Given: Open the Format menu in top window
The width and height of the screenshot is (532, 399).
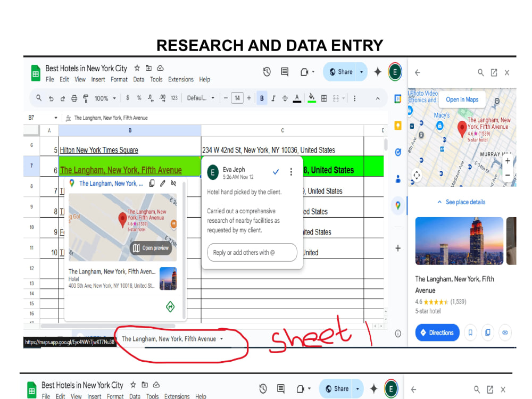Looking at the screenshot, I should tap(119, 79).
